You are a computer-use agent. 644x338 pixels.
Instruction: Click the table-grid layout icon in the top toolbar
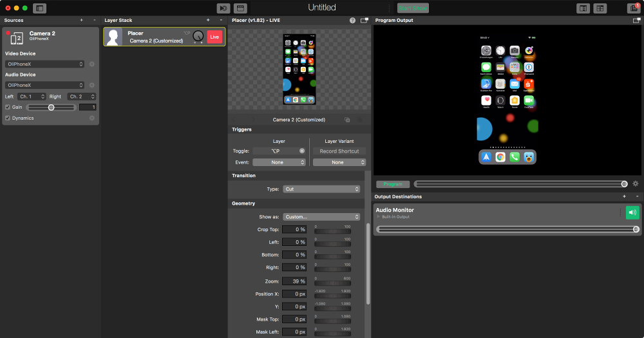(600, 8)
